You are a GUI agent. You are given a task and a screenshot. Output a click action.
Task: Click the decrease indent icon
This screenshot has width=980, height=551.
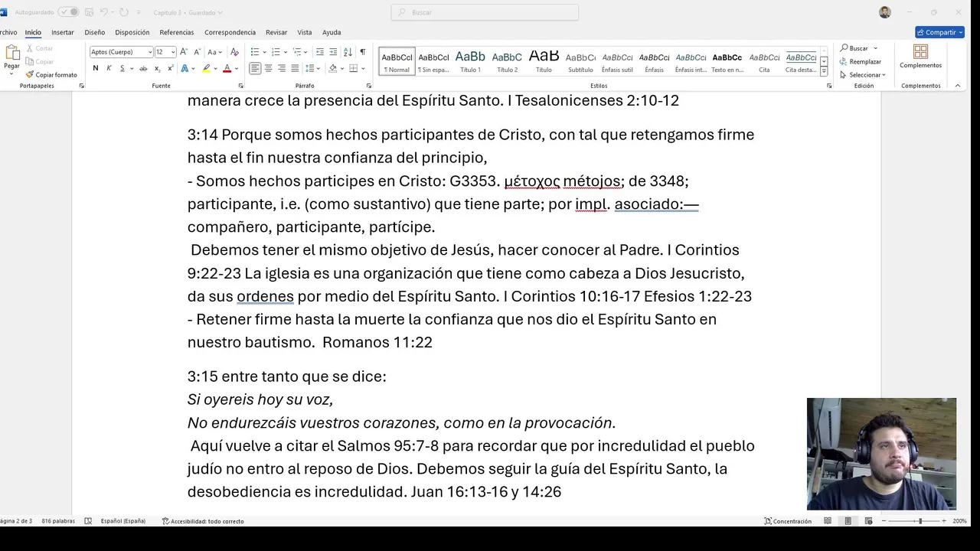(x=320, y=52)
